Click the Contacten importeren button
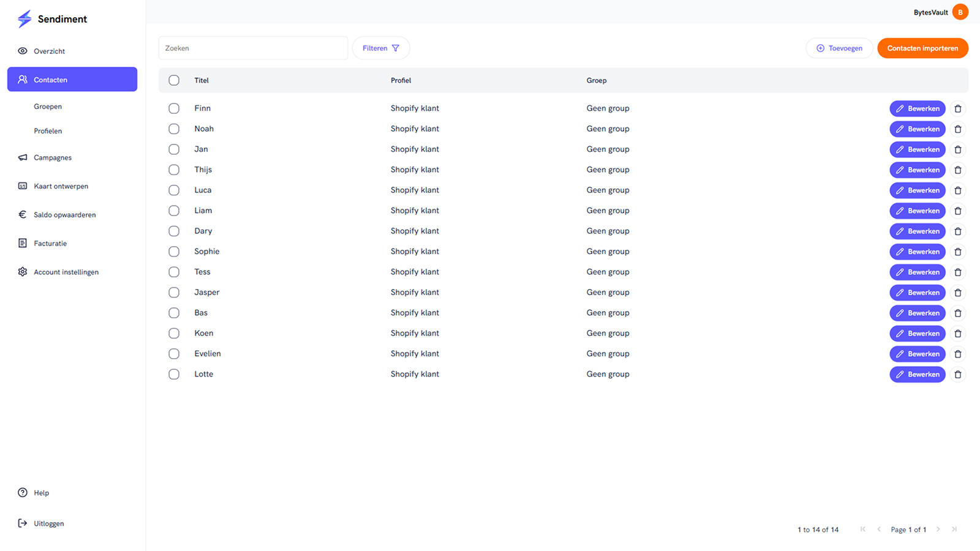The image size is (980, 551). click(x=922, y=48)
